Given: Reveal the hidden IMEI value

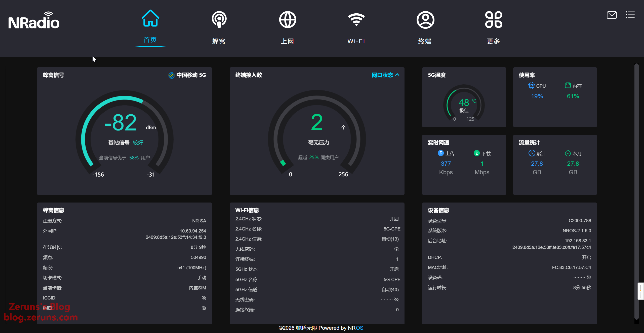Looking at the screenshot, I should pyautogui.click(x=204, y=308).
